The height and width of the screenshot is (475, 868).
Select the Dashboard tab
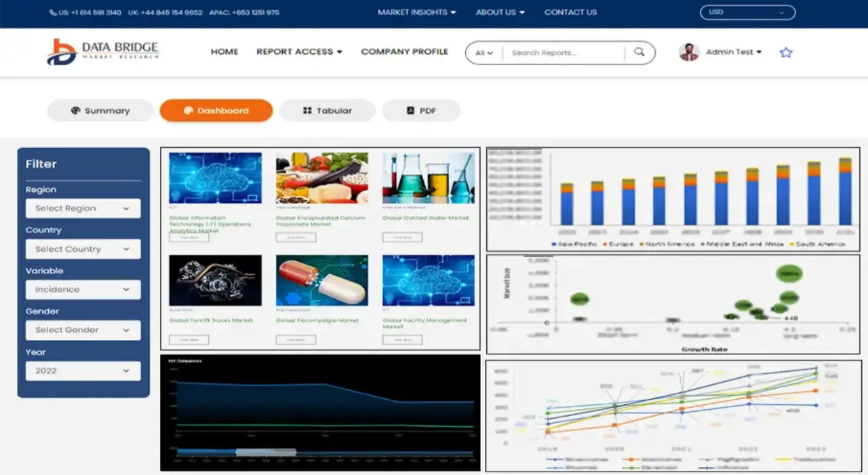pyautogui.click(x=216, y=111)
